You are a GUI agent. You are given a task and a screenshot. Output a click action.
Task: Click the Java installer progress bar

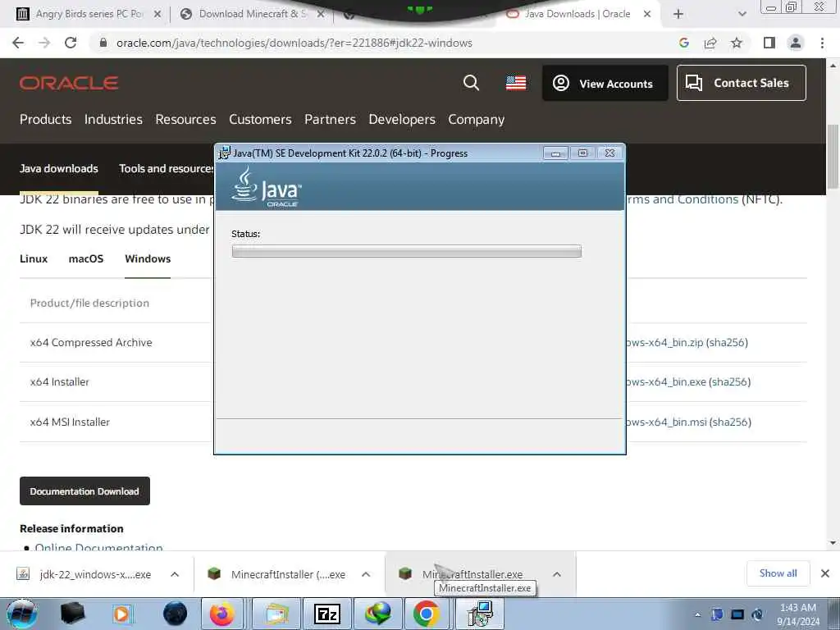click(x=407, y=251)
